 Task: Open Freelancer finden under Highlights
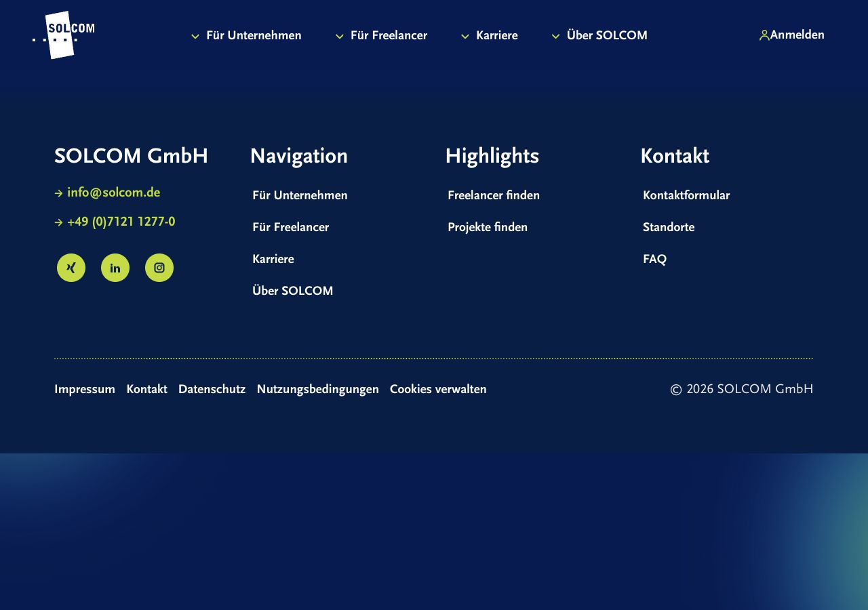click(x=494, y=195)
